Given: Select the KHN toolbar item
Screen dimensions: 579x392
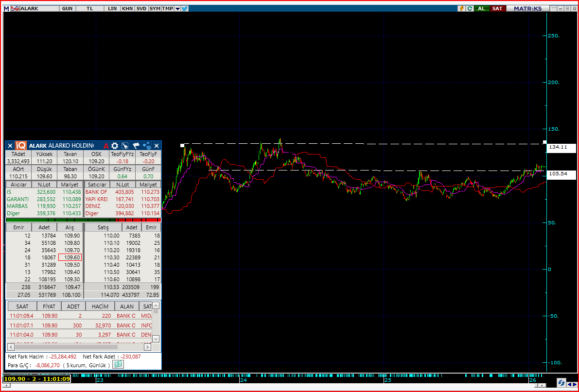Looking at the screenshot, I should coord(127,8).
